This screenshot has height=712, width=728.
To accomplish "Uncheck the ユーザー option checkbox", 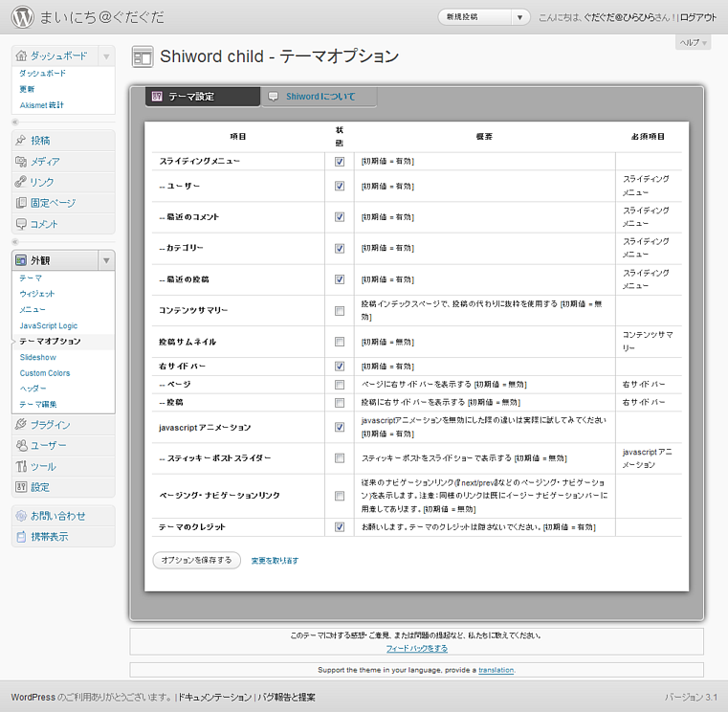I will pyautogui.click(x=340, y=187).
